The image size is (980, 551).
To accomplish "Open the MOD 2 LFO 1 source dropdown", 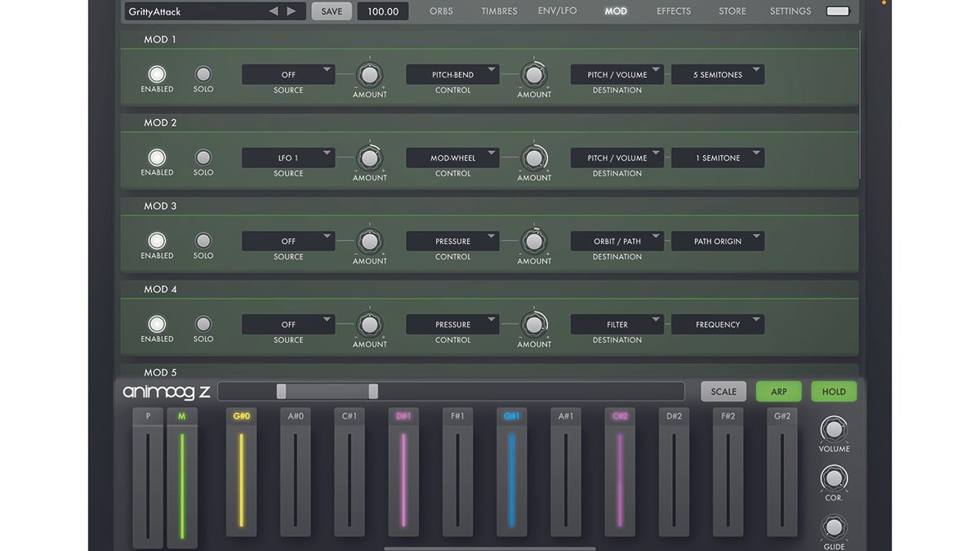I will pos(287,158).
